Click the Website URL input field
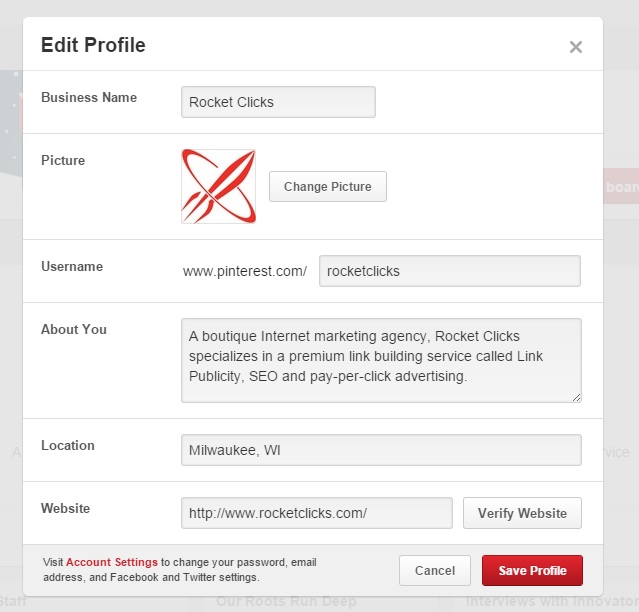 point(317,513)
